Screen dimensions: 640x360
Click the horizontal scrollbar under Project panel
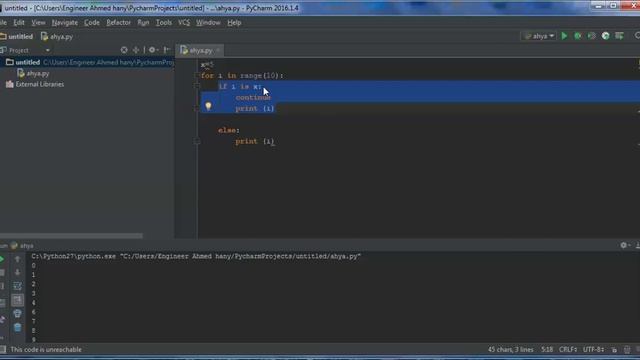(71, 236)
